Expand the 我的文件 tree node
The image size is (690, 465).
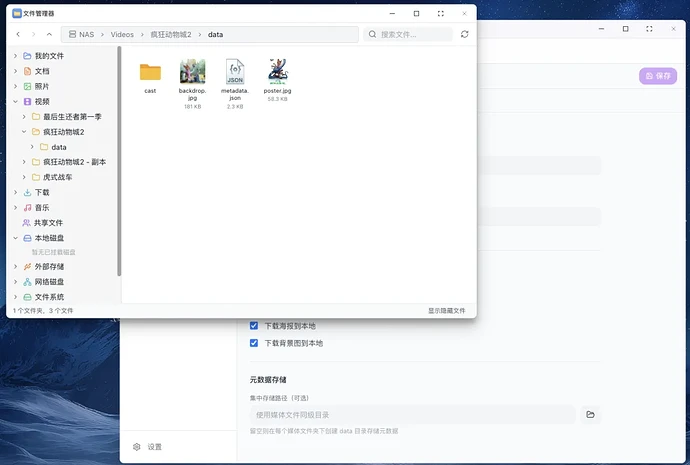tap(15, 57)
